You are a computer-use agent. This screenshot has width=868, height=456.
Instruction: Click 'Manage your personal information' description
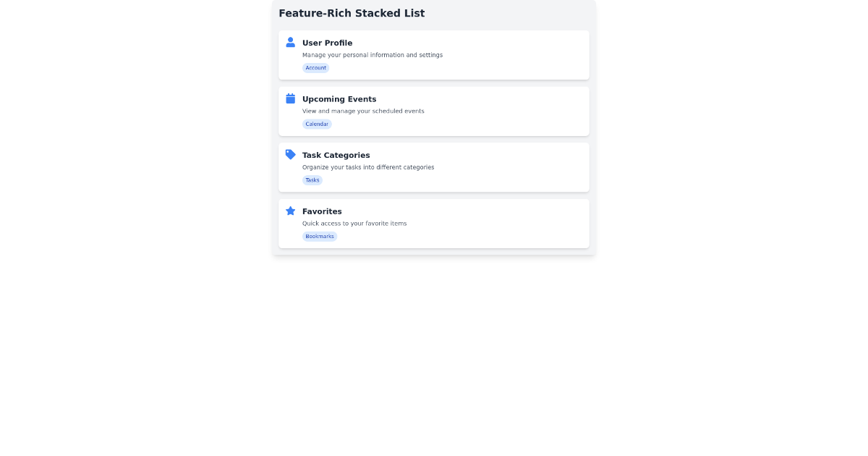pos(372,55)
